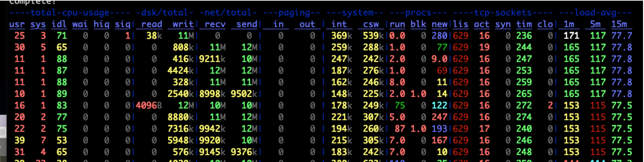Viewport: 644px width, 162px height.
Task: Click the 'tcp-sockets' group heading
Action: tap(503, 13)
